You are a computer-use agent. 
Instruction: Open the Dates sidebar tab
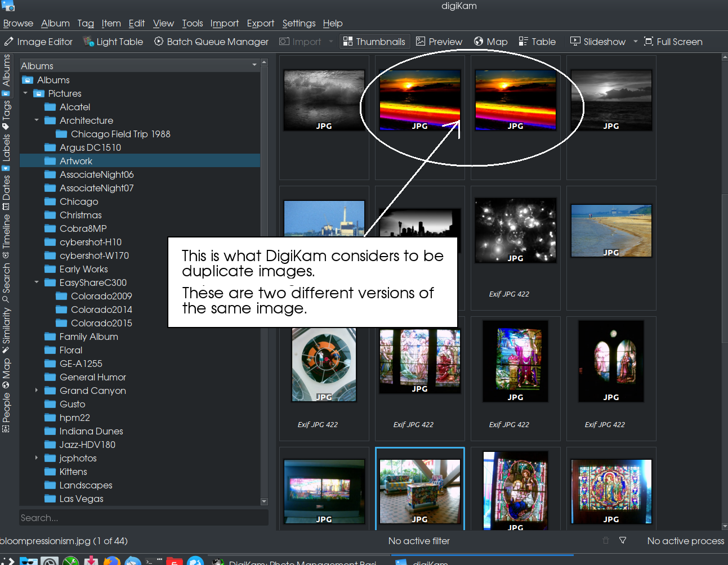point(6,192)
